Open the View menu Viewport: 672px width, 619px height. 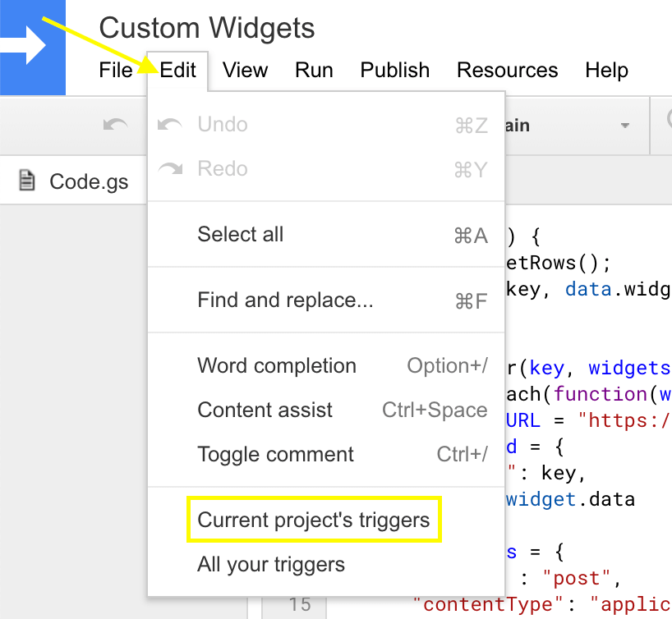[x=244, y=71]
